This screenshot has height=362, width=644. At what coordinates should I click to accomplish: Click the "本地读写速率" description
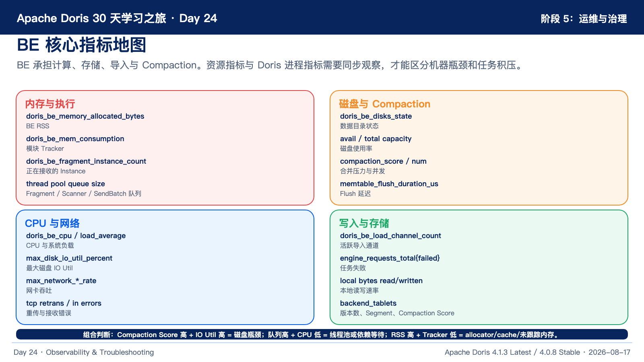(x=359, y=290)
